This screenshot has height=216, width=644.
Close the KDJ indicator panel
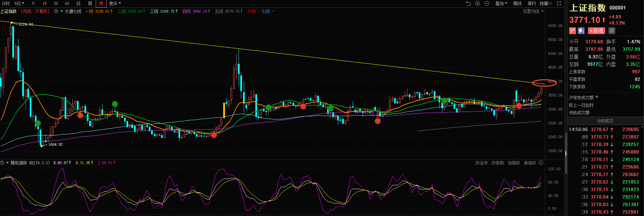541,163
